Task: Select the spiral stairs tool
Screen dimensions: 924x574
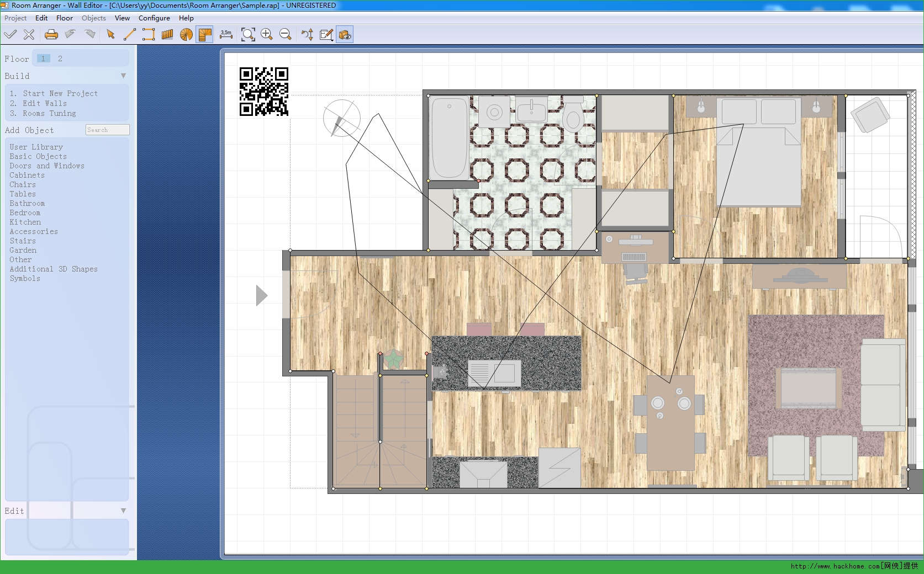Action: pyautogui.click(x=186, y=35)
